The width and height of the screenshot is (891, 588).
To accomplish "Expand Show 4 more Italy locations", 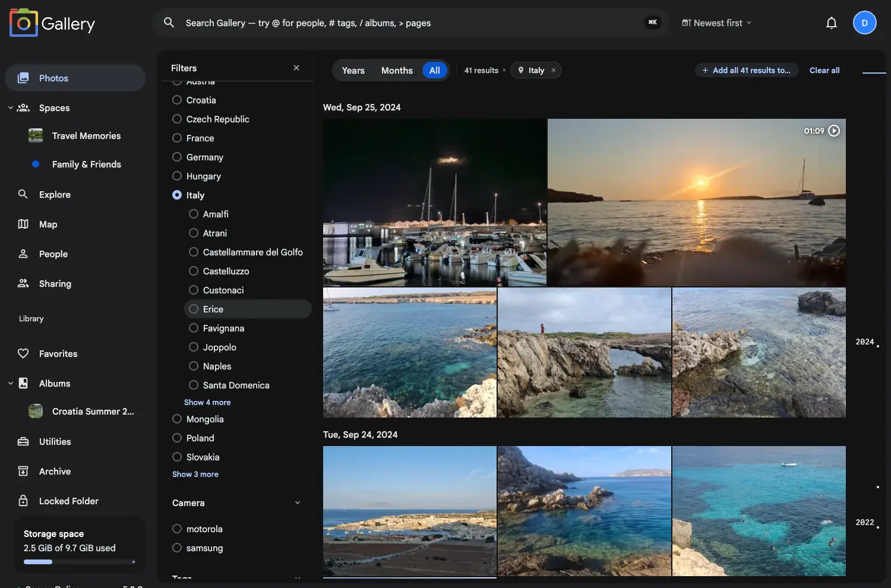I will coord(207,402).
